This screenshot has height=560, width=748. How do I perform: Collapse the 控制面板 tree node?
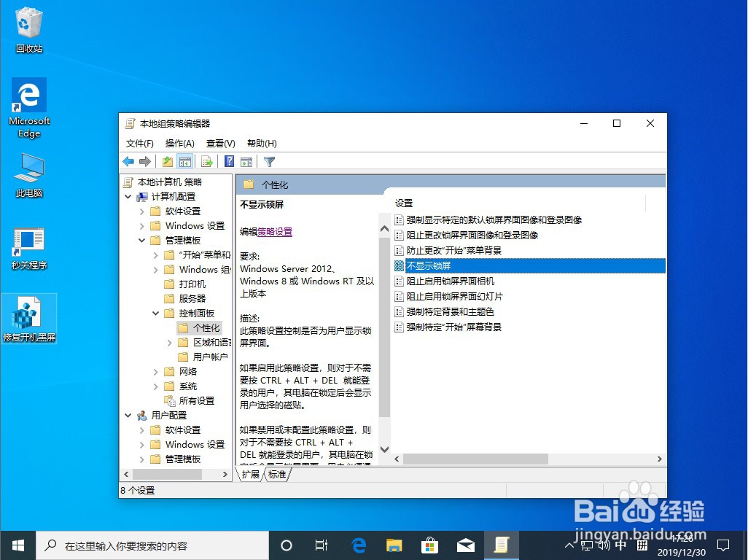pyautogui.click(x=155, y=314)
